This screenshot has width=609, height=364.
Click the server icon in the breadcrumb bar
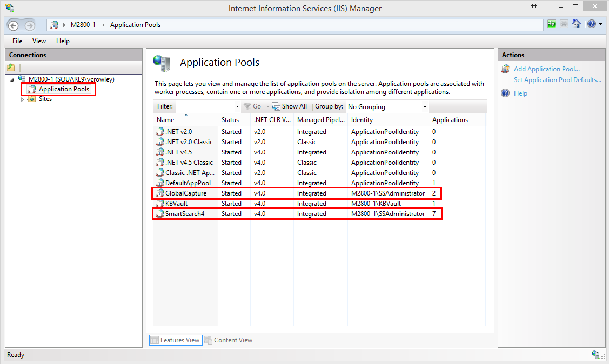click(x=53, y=24)
